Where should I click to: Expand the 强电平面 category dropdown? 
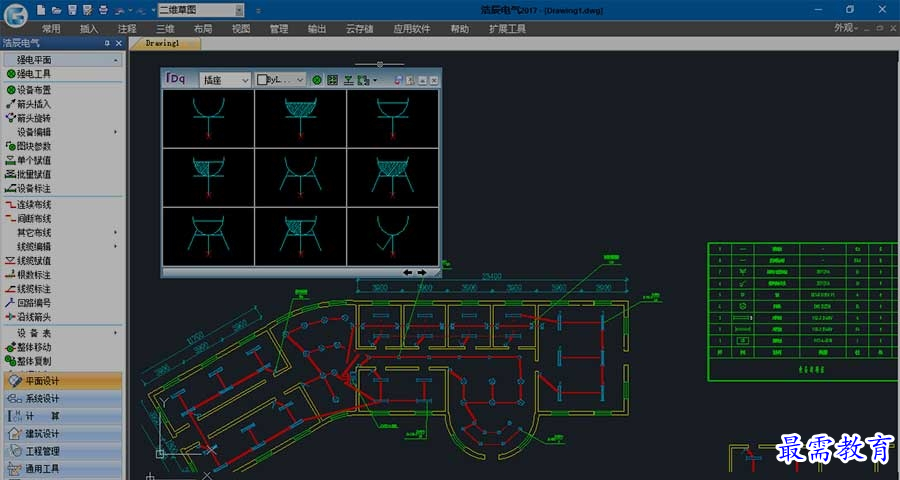(63, 60)
